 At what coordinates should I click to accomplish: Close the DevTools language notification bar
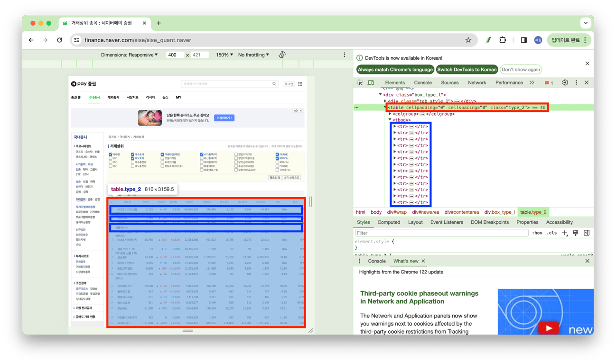coord(587,64)
